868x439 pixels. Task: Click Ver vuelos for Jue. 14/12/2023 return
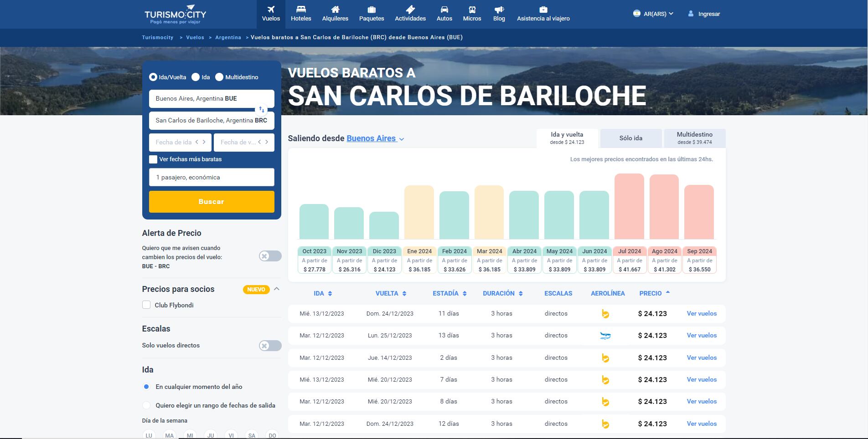pos(702,358)
